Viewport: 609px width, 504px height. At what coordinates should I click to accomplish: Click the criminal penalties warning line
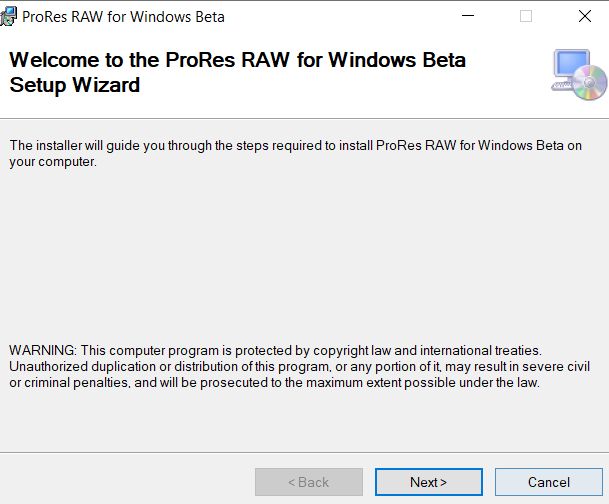(x=274, y=383)
